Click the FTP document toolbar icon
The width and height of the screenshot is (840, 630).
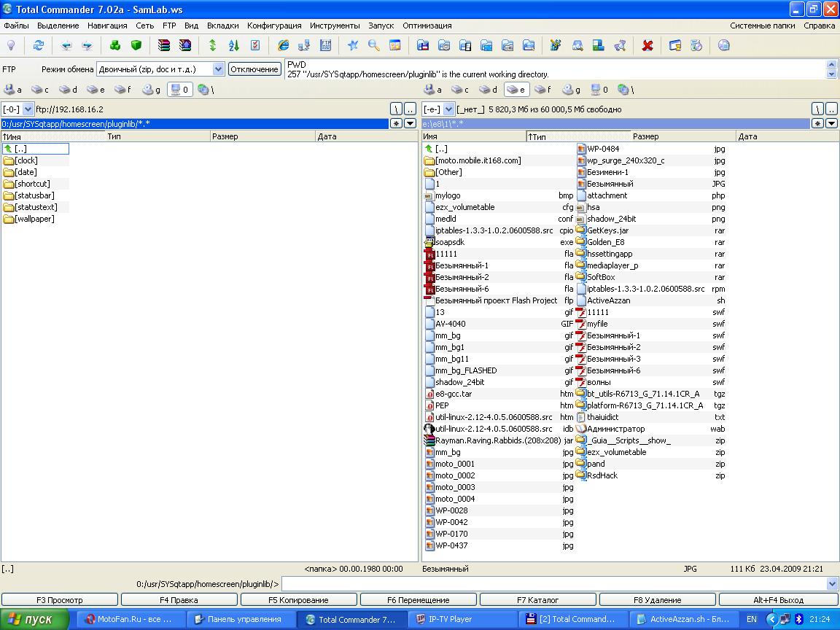click(x=325, y=45)
